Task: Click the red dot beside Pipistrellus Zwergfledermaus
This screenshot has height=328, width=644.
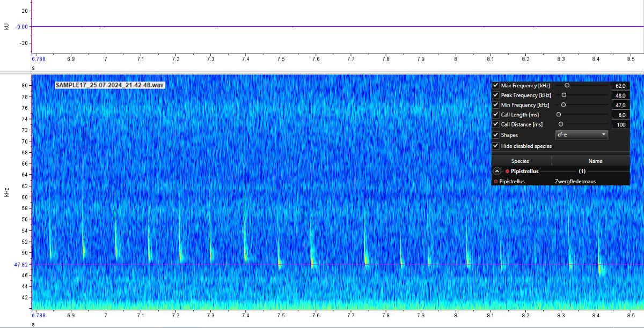Action: (x=495, y=182)
